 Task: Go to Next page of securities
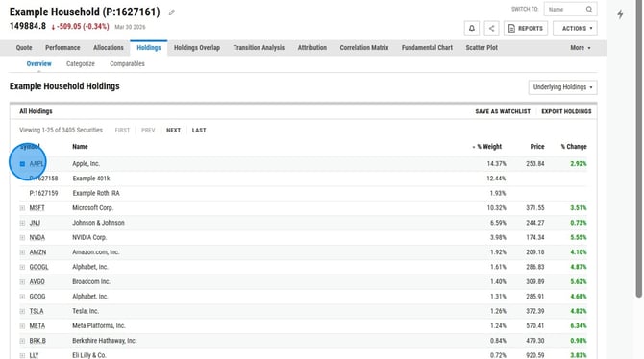173,130
